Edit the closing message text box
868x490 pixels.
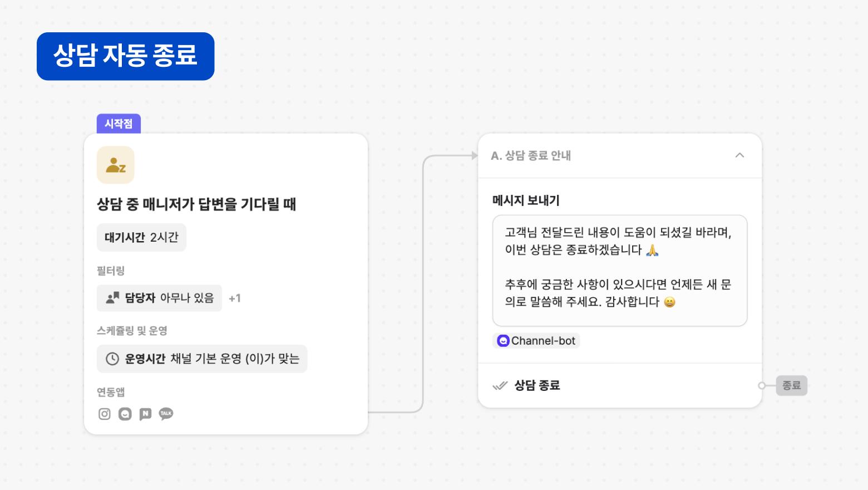click(619, 270)
